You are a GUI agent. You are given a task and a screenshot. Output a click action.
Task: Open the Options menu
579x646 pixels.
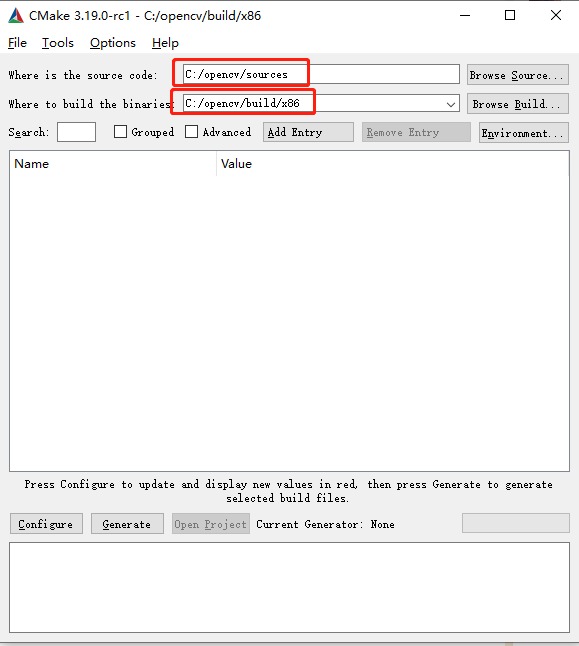[113, 43]
